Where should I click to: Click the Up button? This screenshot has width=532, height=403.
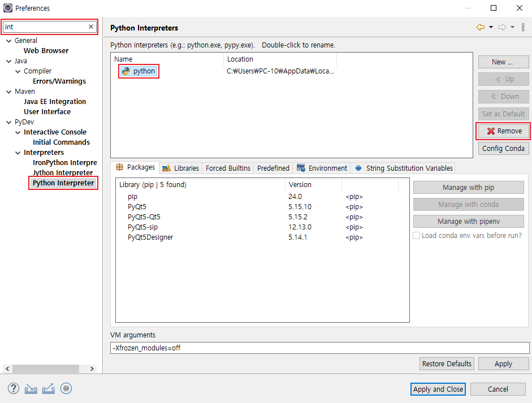point(503,79)
